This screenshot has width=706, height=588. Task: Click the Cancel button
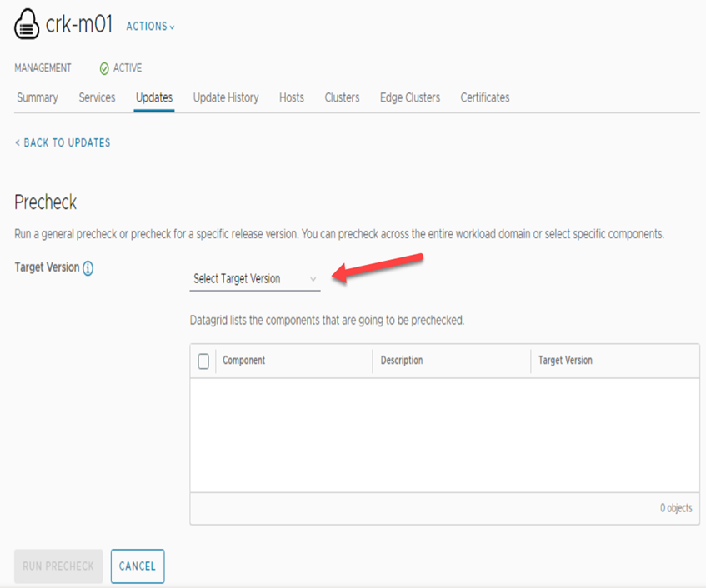[x=138, y=566]
